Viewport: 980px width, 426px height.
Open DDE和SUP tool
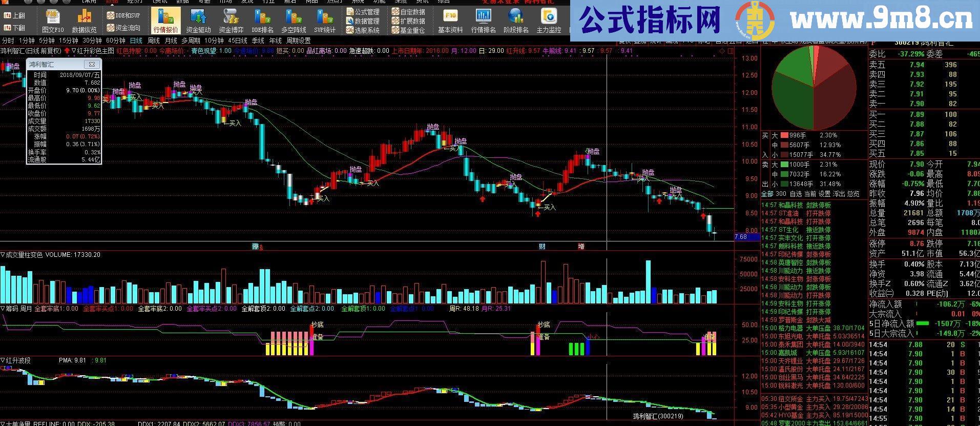[123, 15]
